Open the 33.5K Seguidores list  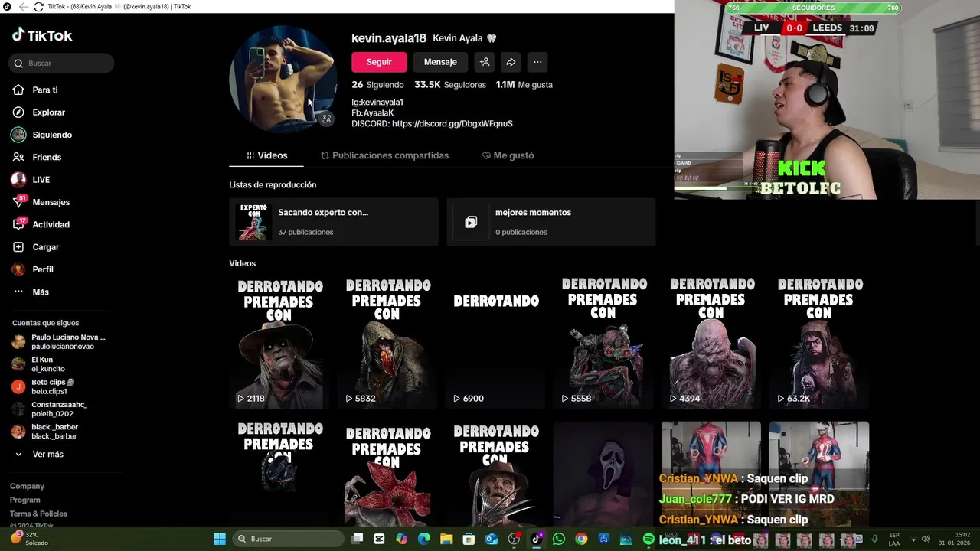coord(450,85)
